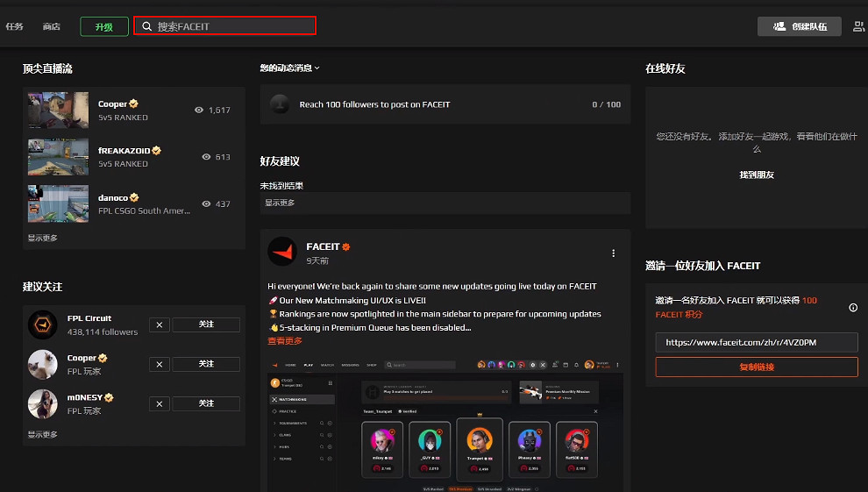Click the Reach 100 followers text
The width and height of the screenshot is (868, 492).
click(374, 104)
